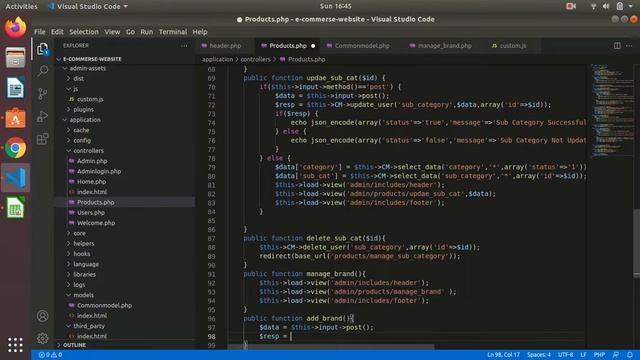Open the Explorer view in activity bar

click(42, 49)
